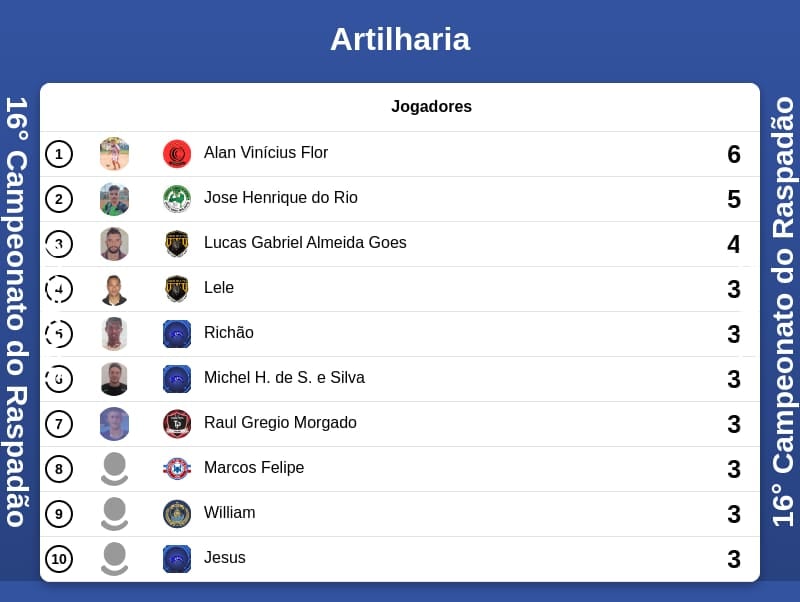Click rank badge number 1
This screenshot has width=800, height=602.
[x=59, y=154]
